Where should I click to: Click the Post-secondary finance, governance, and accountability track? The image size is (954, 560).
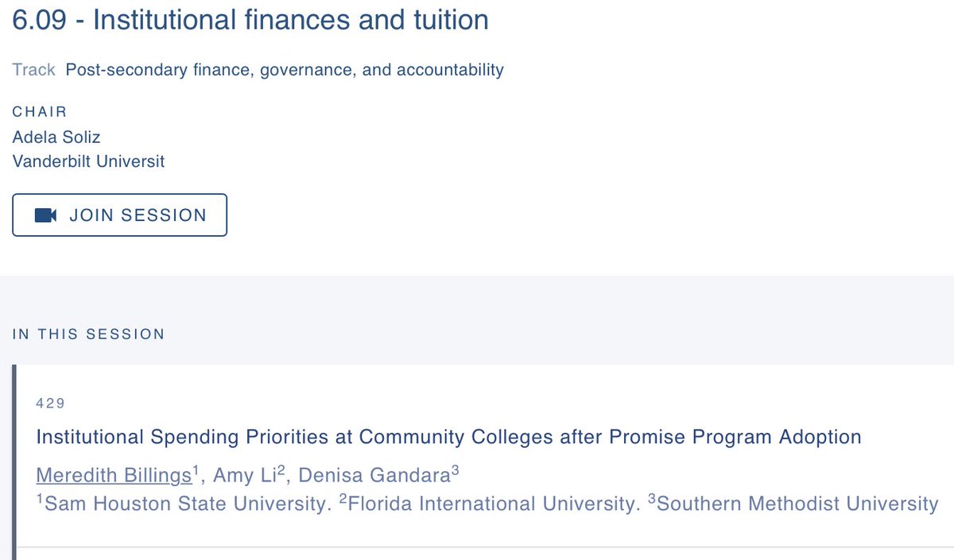pyautogui.click(x=285, y=70)
